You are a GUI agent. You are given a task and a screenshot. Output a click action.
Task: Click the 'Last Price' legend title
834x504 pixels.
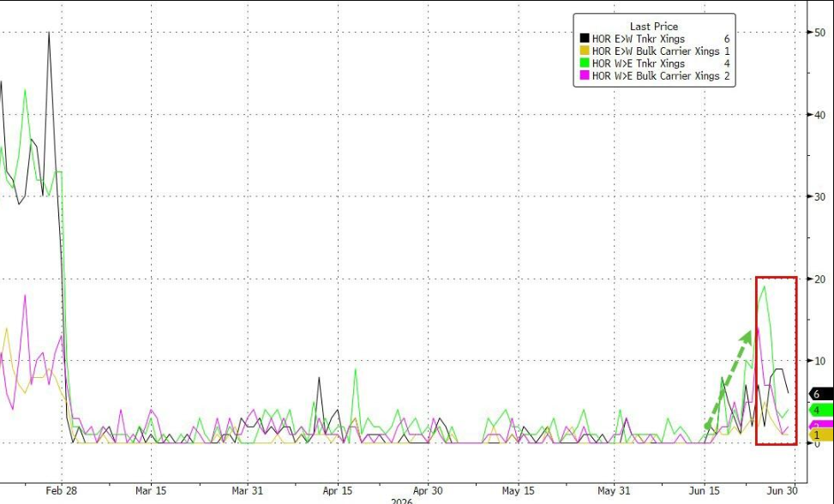654,26
